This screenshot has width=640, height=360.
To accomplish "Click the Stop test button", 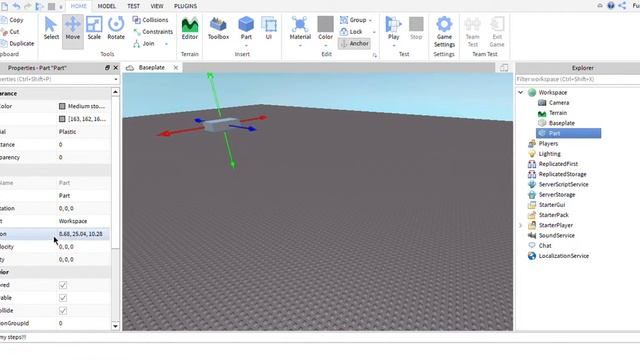I will point(416,29).
